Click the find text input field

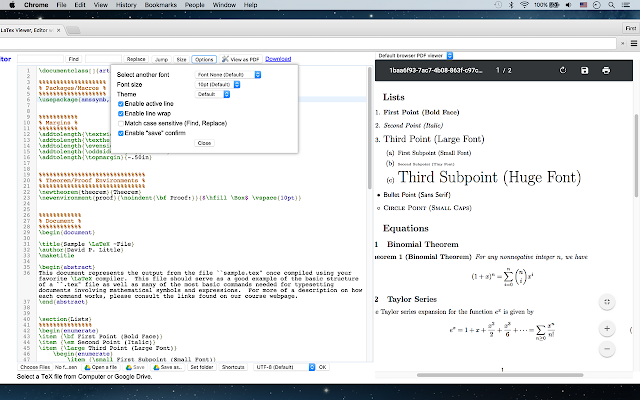(40, 59)
